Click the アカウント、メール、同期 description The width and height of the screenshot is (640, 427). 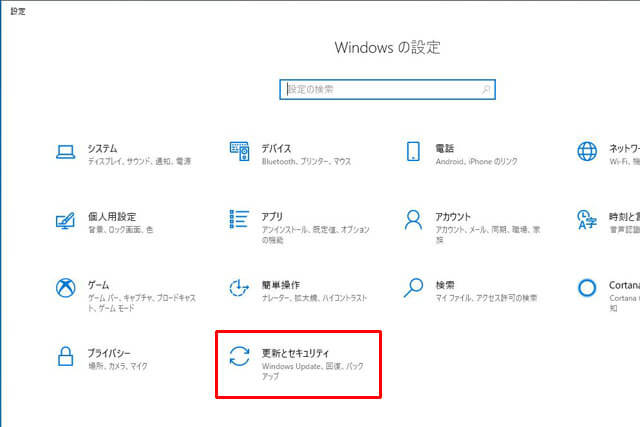point(488,234)
